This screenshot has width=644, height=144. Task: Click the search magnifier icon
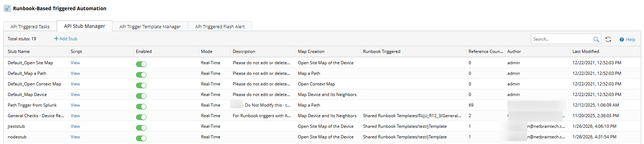pyautogui.click(x=596, y=39)
